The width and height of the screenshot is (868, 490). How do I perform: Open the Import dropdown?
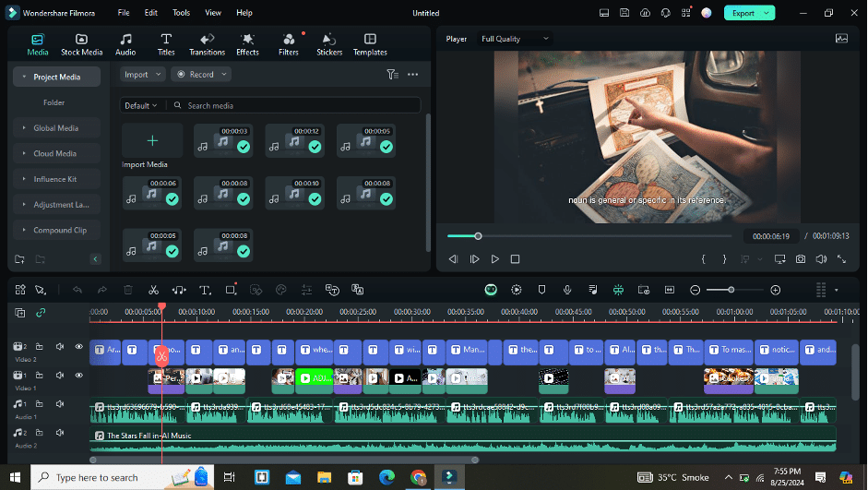(143, 74)
